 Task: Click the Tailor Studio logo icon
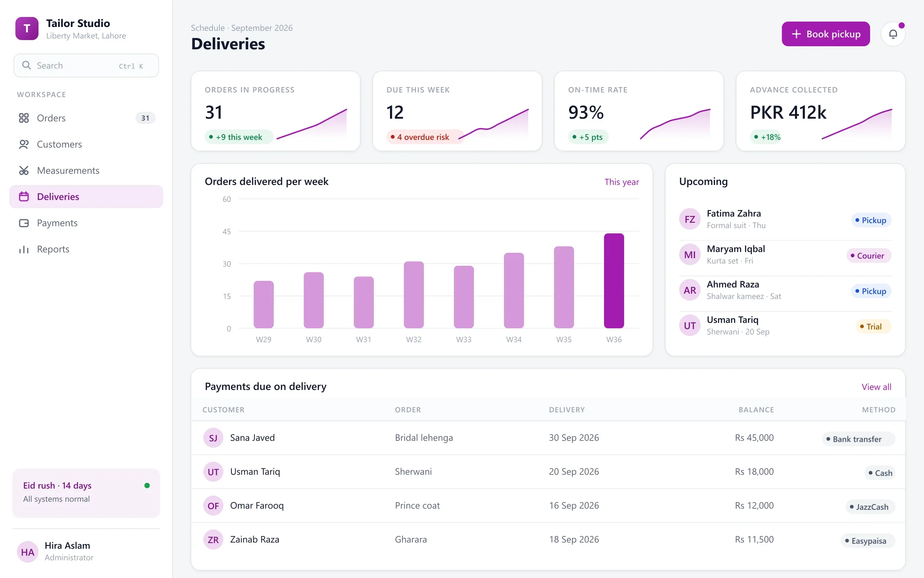(x=27, y=29)
